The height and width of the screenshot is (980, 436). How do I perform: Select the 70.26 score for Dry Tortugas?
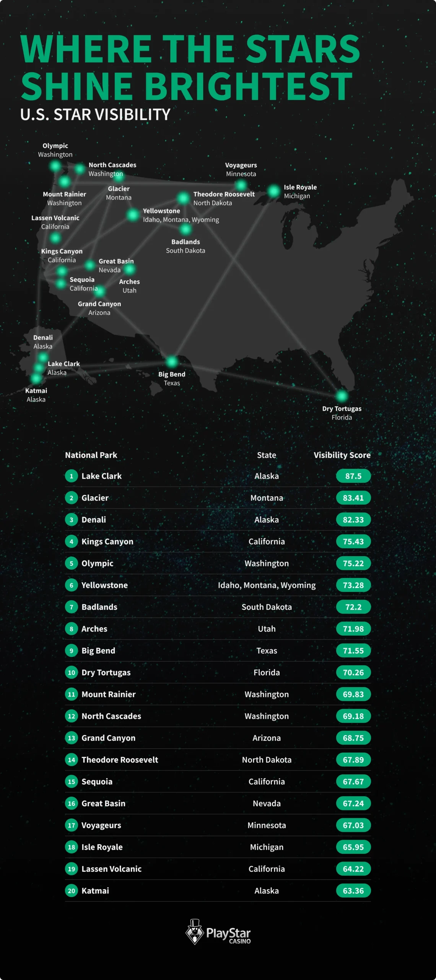pos(353,672)
